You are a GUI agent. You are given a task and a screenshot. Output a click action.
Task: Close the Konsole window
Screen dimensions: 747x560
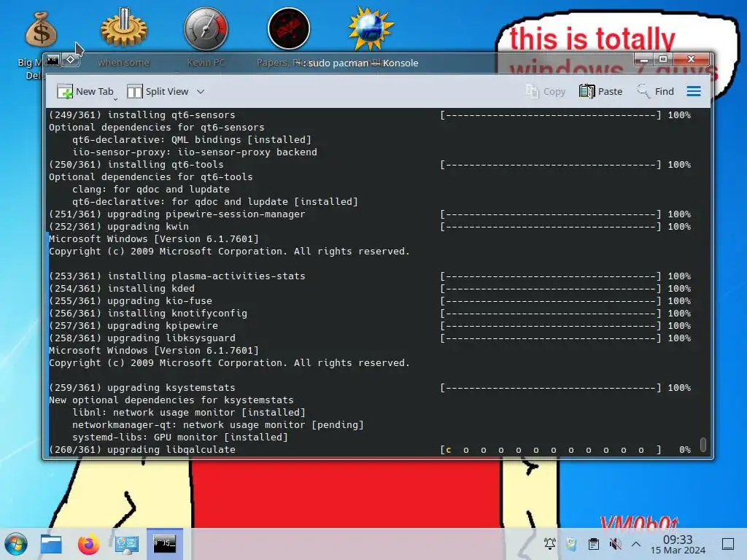point(692,60)
